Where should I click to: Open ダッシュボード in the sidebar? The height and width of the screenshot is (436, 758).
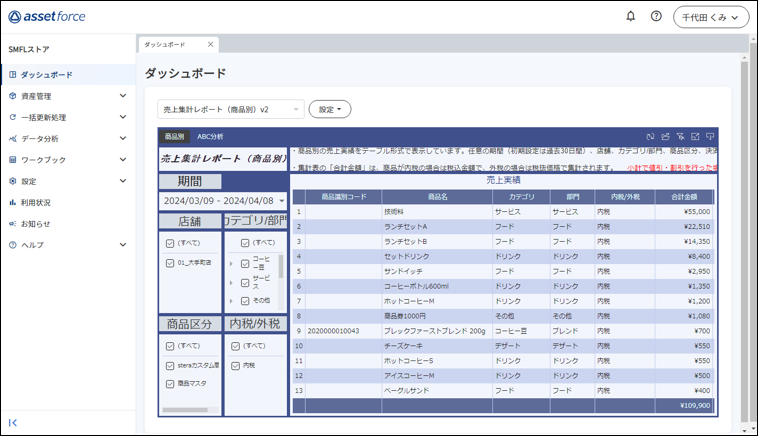click(68, 75)
